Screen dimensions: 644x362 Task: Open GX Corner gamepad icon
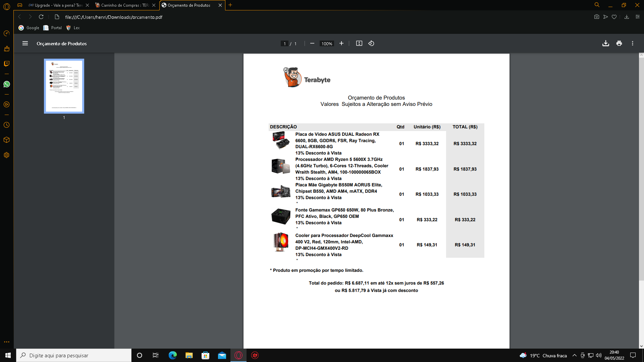[20, 5]
